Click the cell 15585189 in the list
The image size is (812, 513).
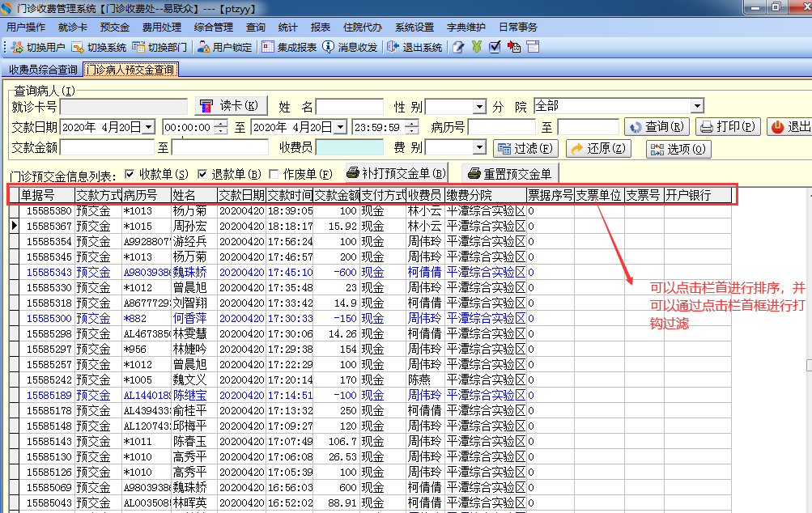[49, 395]
